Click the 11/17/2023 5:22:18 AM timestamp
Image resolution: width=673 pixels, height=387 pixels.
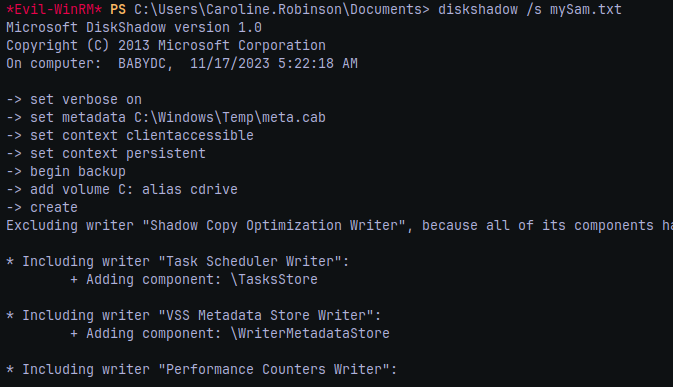pyautogui.click(x=274, y=63)
